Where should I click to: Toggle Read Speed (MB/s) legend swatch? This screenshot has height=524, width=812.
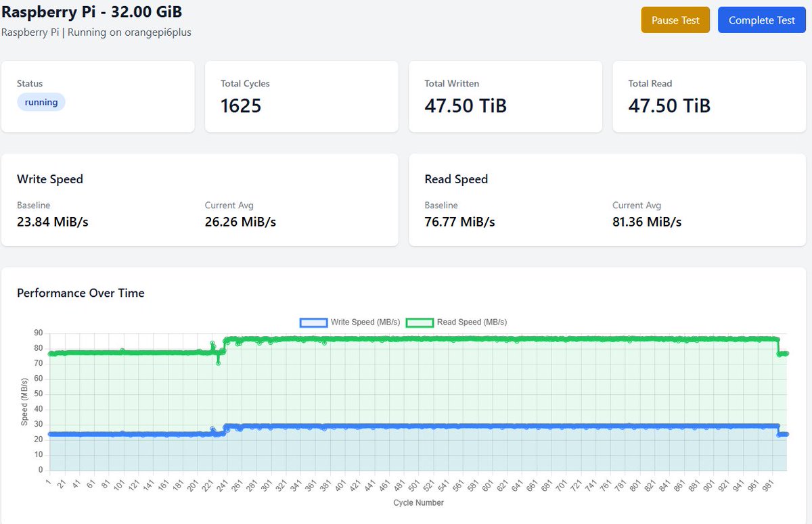420,323
